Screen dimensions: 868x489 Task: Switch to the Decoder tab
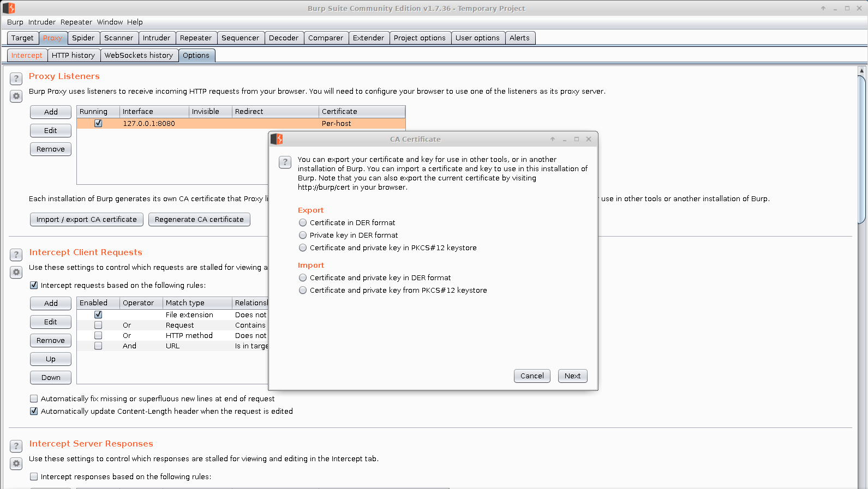(284, 38)
